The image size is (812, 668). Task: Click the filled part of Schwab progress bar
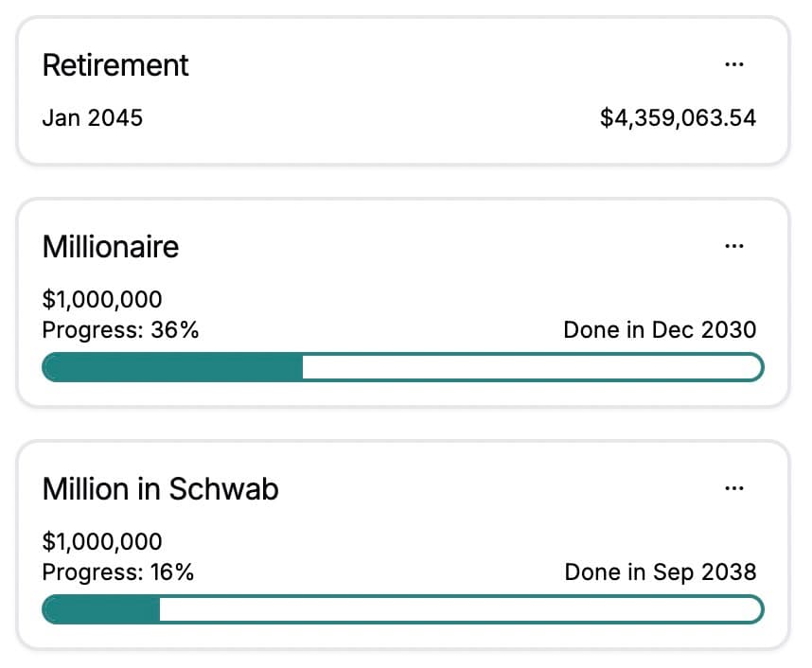[x=102, y=609]
